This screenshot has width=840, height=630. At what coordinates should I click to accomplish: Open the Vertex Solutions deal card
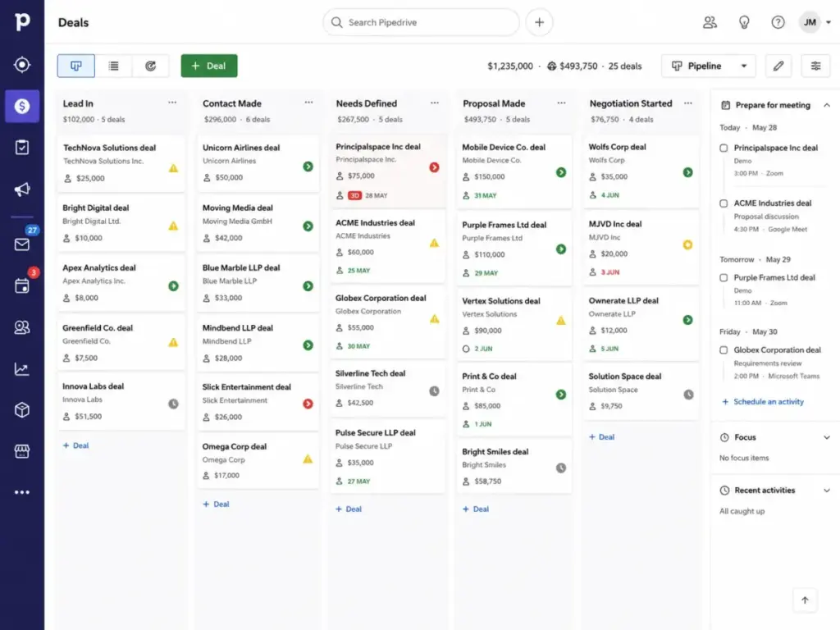514,325
